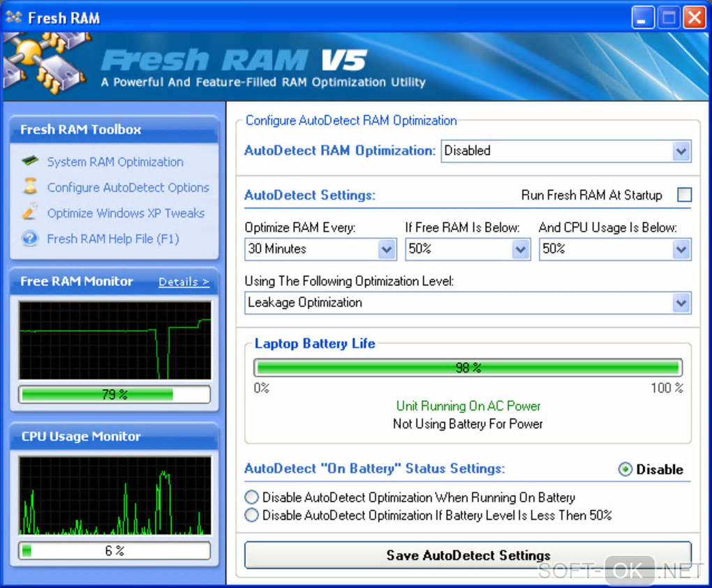Click the wrench icon beside Optimize Windows XP Tweaks

point(30,212)
